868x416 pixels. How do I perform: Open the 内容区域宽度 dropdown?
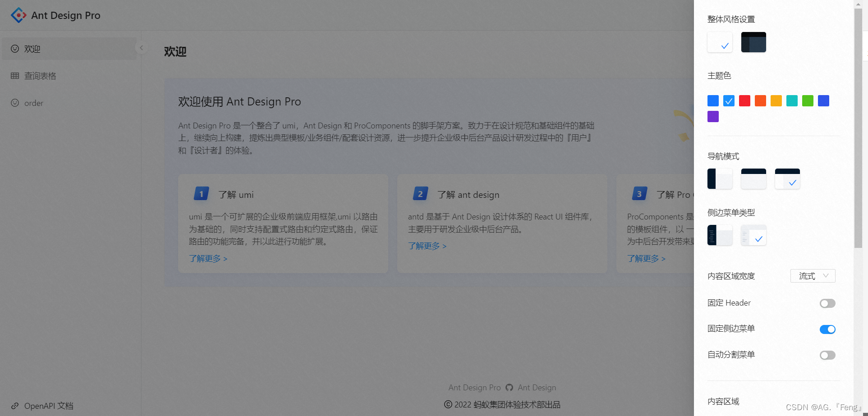tap(813, 276)
